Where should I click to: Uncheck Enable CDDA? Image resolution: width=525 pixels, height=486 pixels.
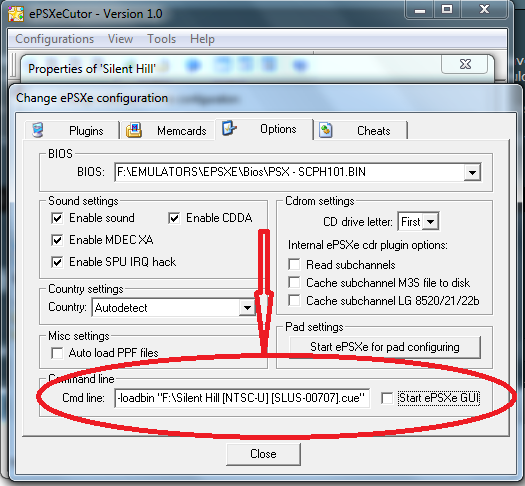174,218
